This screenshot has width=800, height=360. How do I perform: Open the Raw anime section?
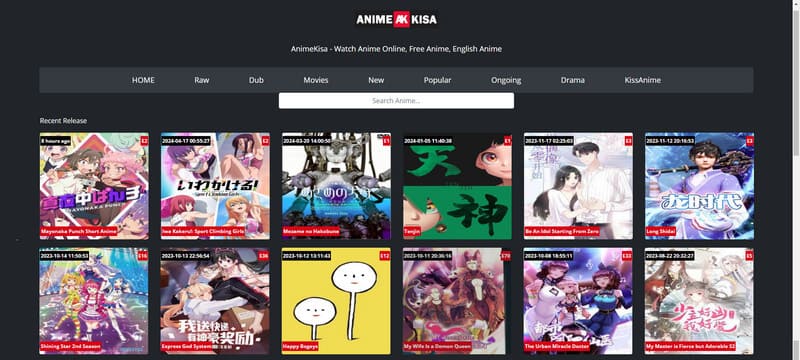202,80
